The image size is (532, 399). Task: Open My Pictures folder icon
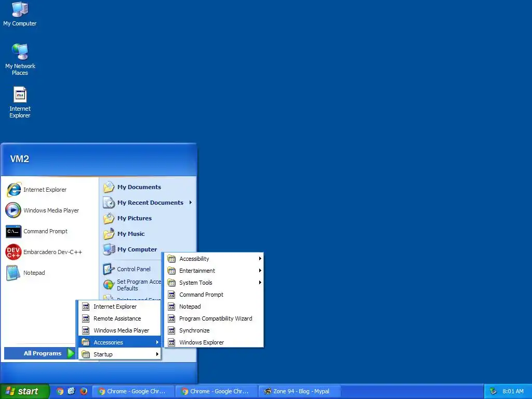pyautogui.click(x=109, y=218)
